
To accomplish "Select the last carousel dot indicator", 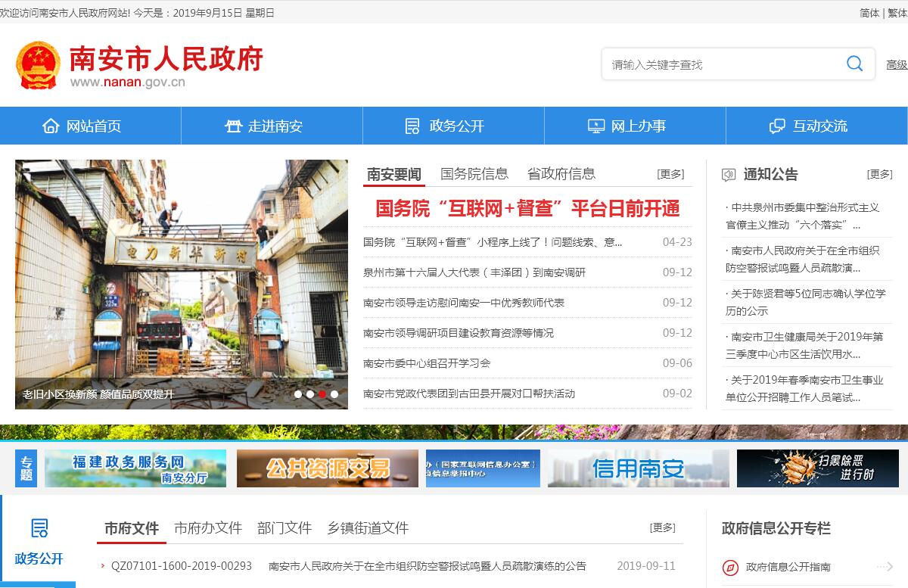I will pyautogui.click(x=334, y=394).
